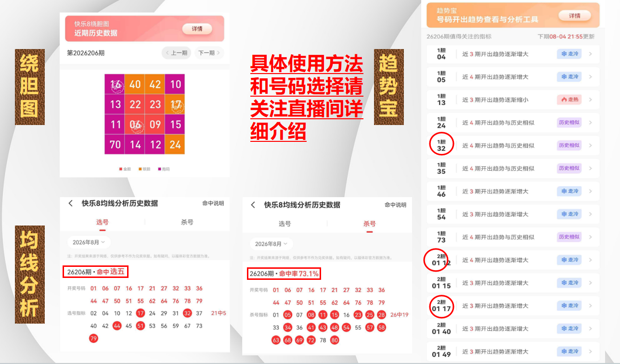Open the 1胆 32 row using its arrow
Viewport: 620px width, 364px height.
pos(591,145)
